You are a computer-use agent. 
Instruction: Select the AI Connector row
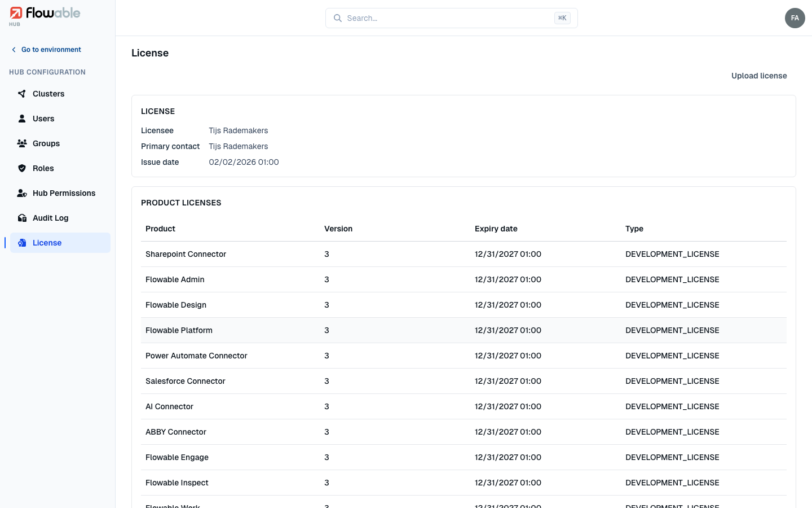[464, 406]
